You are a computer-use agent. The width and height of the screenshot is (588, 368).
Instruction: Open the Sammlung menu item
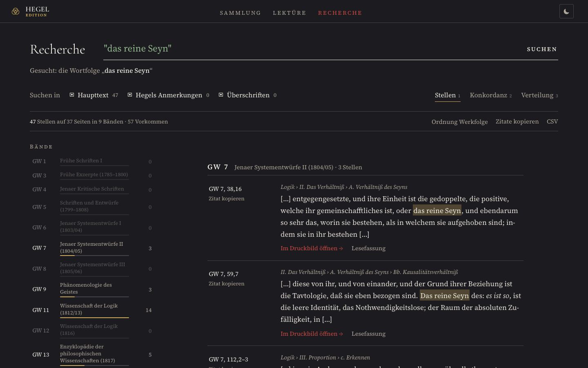240,13
